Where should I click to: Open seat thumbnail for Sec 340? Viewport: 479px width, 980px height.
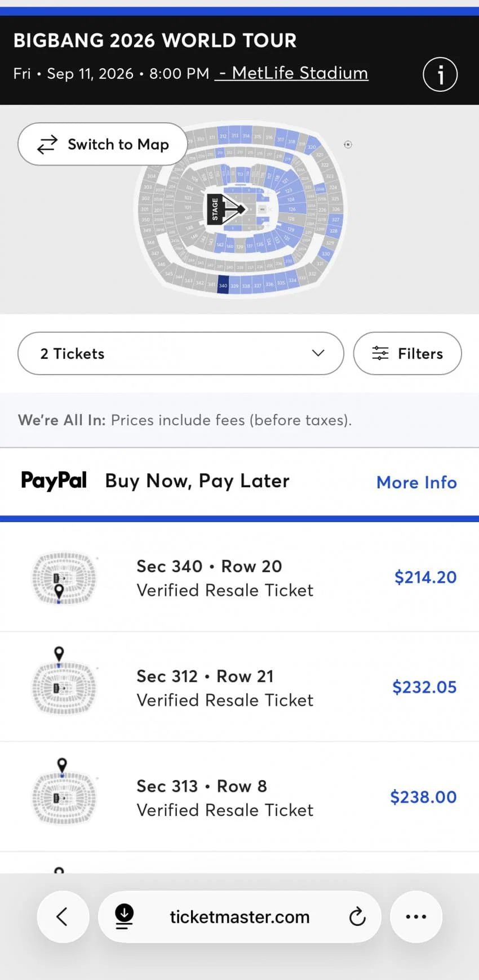[64, 578]
